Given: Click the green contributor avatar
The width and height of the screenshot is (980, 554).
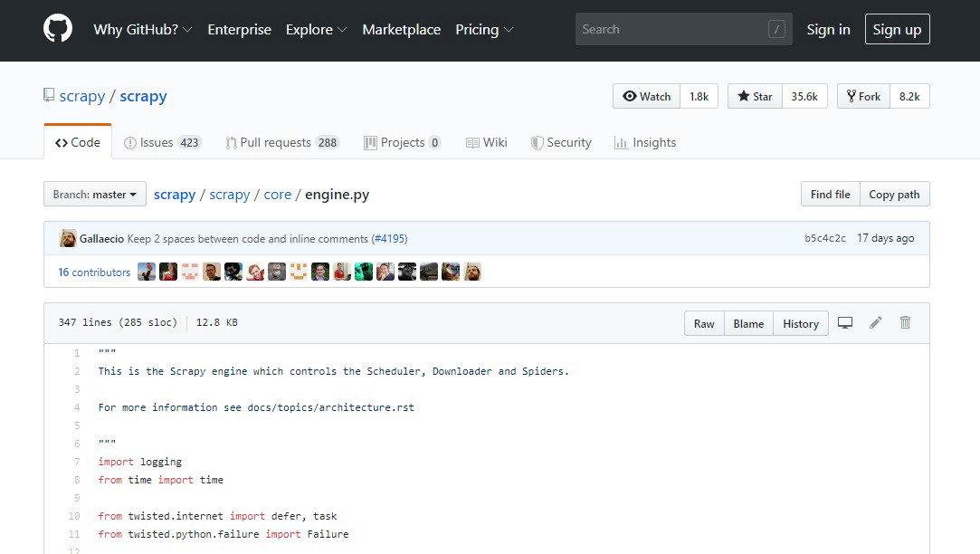Looking at the screenshot, I should [x=364, y=272].
